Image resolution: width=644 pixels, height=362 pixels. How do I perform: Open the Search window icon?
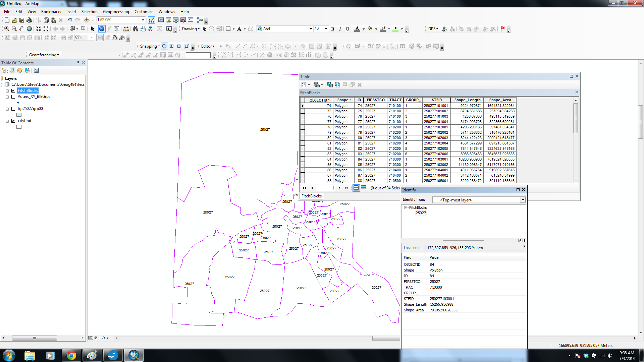click(176, 20)
